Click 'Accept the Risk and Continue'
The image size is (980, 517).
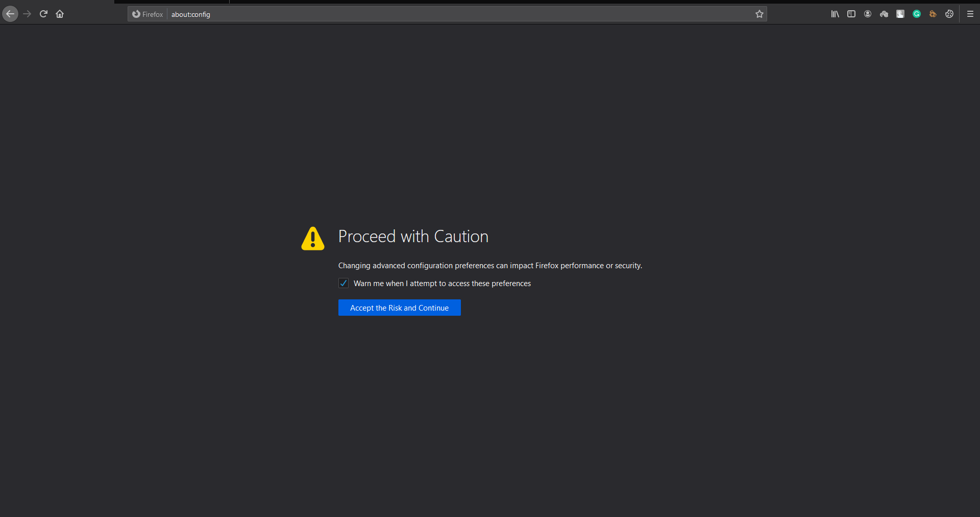pyautogui.click(x=399, y=308)
